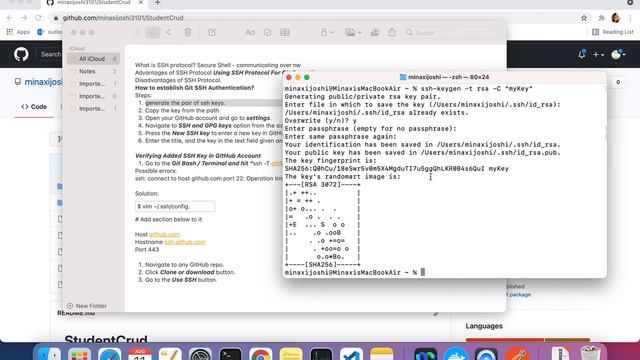Image resolution: width=640 pixels, height=360 pixels.
Task: Create a new note with compose icon
Action: (x=212, y=32)
